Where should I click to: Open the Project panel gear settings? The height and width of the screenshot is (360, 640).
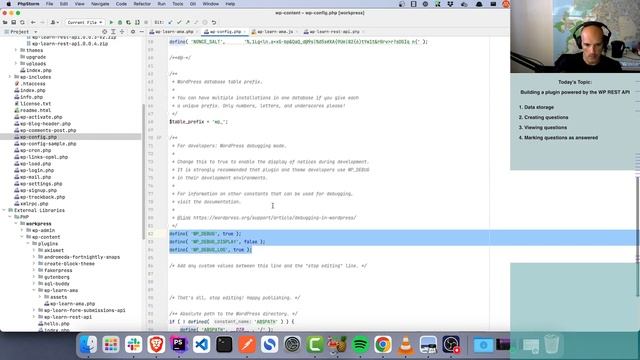click(x=133, y=31)
